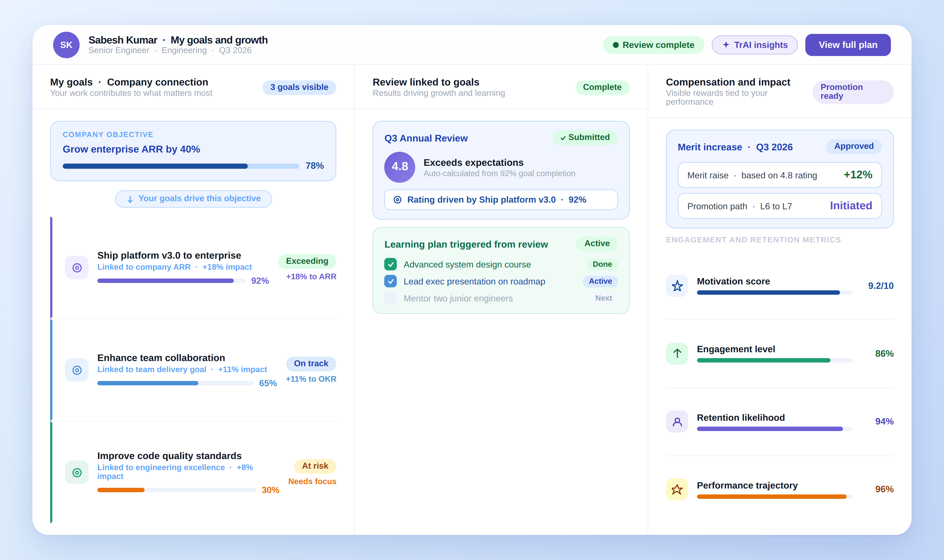Click the Ship platform v3.0 target icon

coord(77,267)
